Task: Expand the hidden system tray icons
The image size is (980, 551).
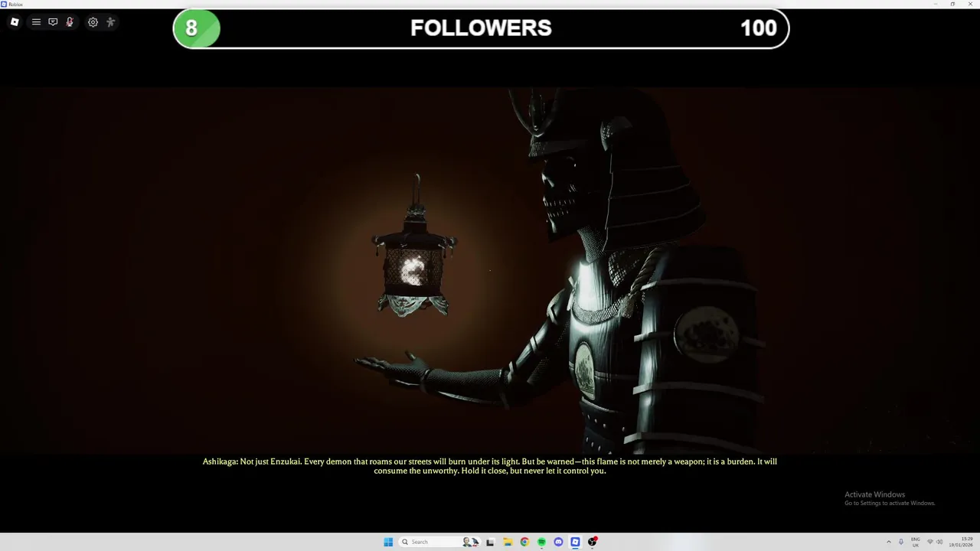Action: 889,542
